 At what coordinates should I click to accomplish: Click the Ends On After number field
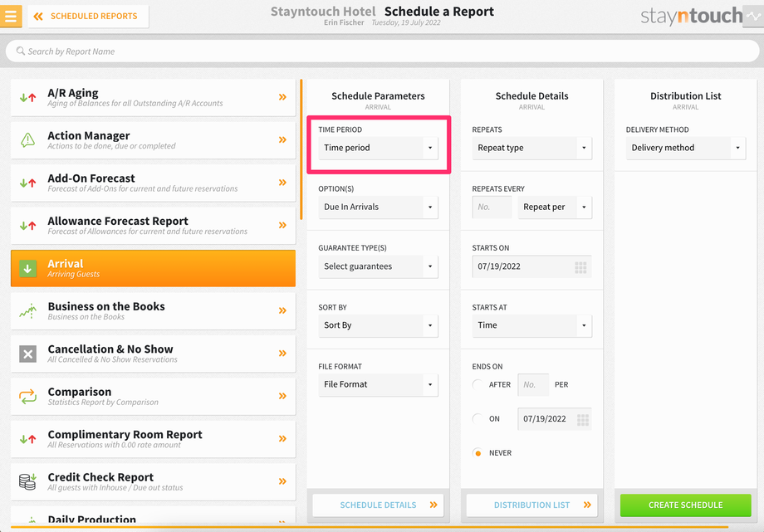pyautogui.click(x=533, y=385)
